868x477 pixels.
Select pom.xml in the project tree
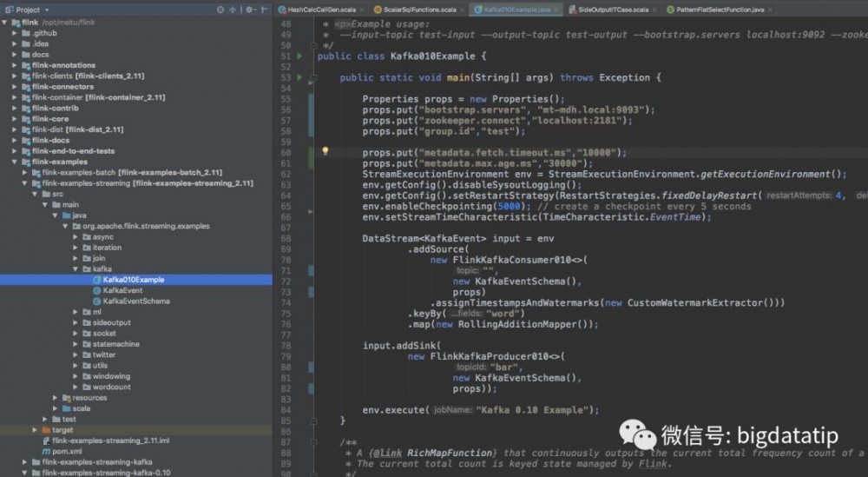tap(67, 452)
